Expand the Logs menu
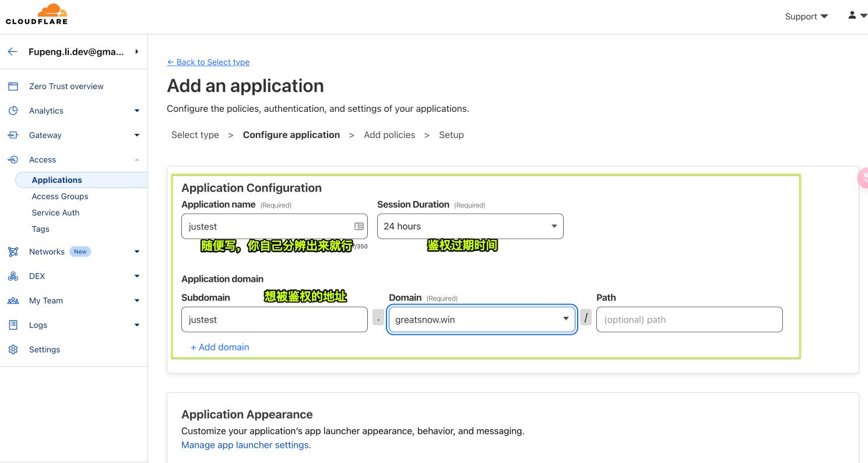The width and height of the screenshot is (868, 463). (x=137, y=325)
